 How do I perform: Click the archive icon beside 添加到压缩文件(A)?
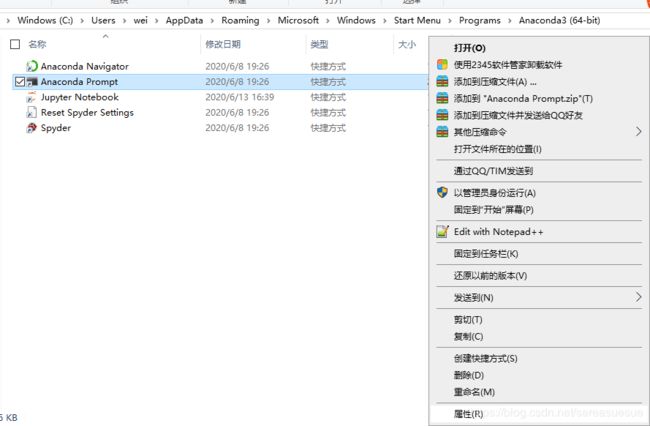tap(442, 82)
